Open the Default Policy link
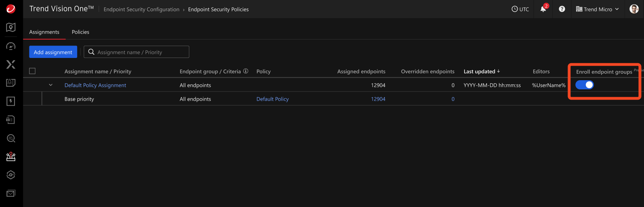Image resolution: width=644 pixels, height=207 pixels. click(272, 99)
